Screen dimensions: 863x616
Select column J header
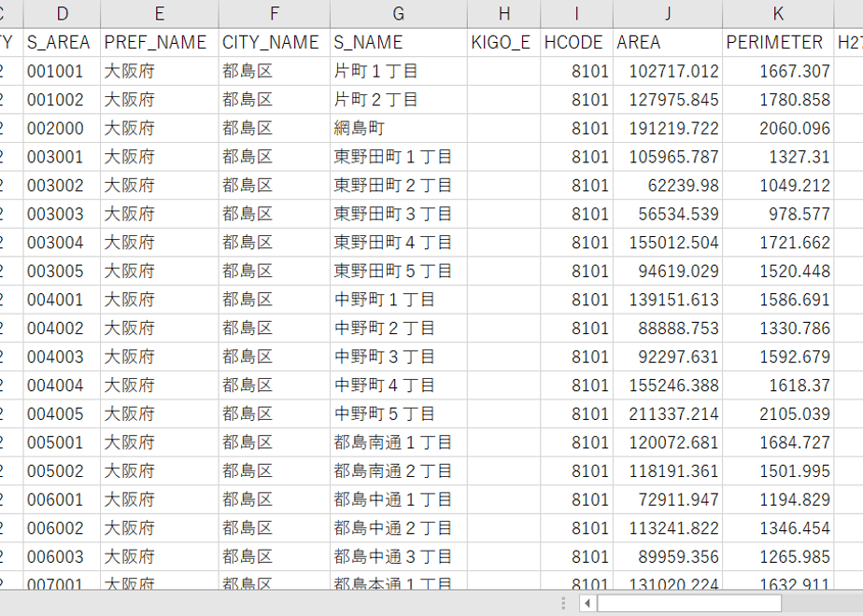668,13
